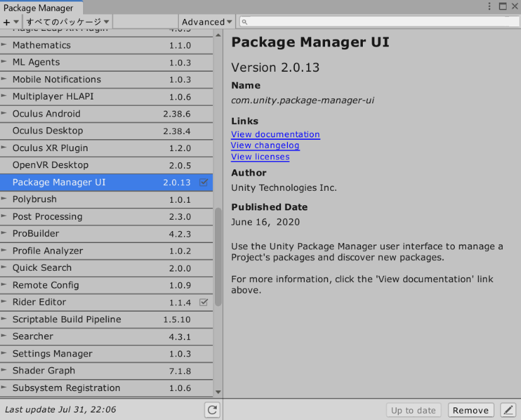
Task: Expand the Mobile Notifications versions arrow
Action: [x=4, y=79]
